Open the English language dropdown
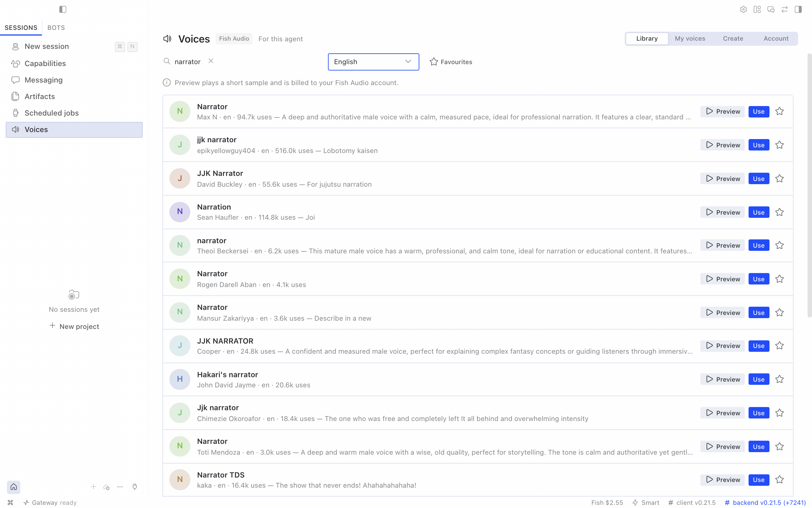This screenshot has width=812, height=508. (x=373, y=62)
